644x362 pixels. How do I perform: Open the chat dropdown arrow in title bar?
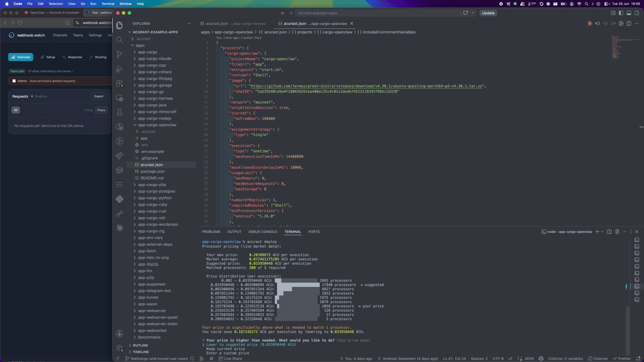(x=473, y=13)
